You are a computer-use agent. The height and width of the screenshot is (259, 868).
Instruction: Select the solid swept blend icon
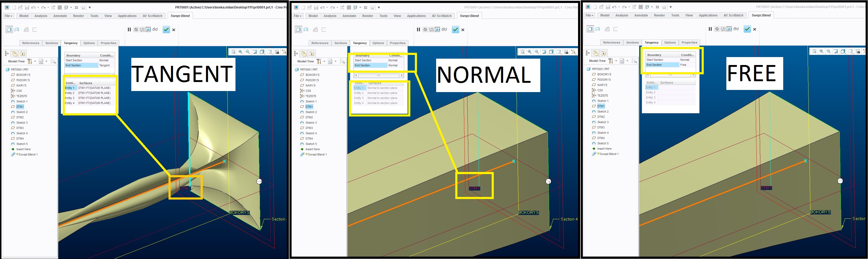pyautogui.click(x=10, y=29)
